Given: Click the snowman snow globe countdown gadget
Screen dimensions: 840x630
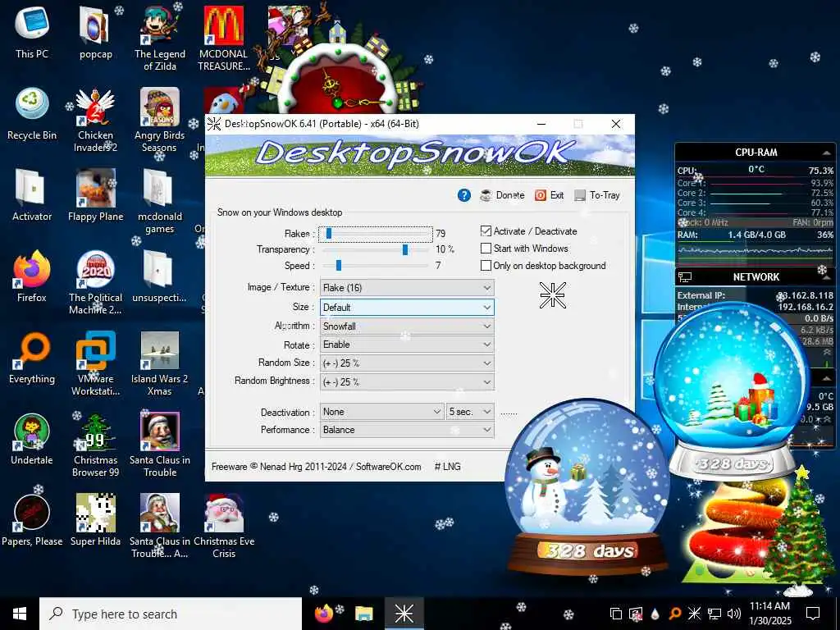Looking at the screenshot, I should tap(587, 487).
